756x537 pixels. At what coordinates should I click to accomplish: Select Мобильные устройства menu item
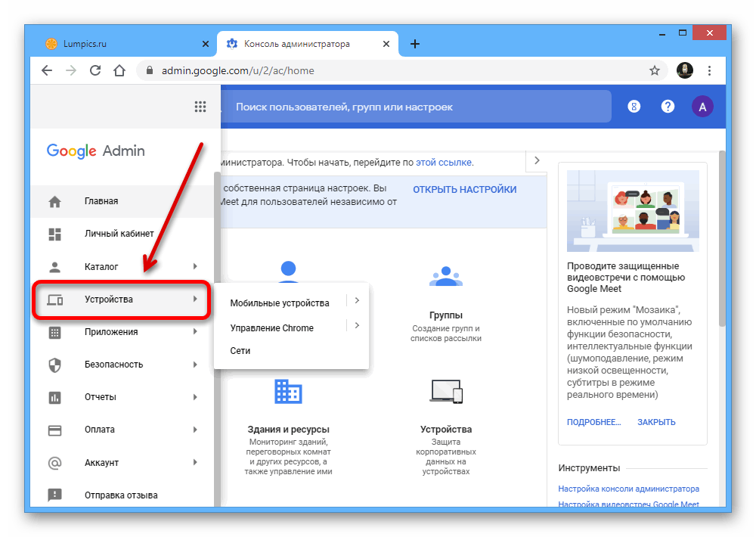click(x=280, y=303)
